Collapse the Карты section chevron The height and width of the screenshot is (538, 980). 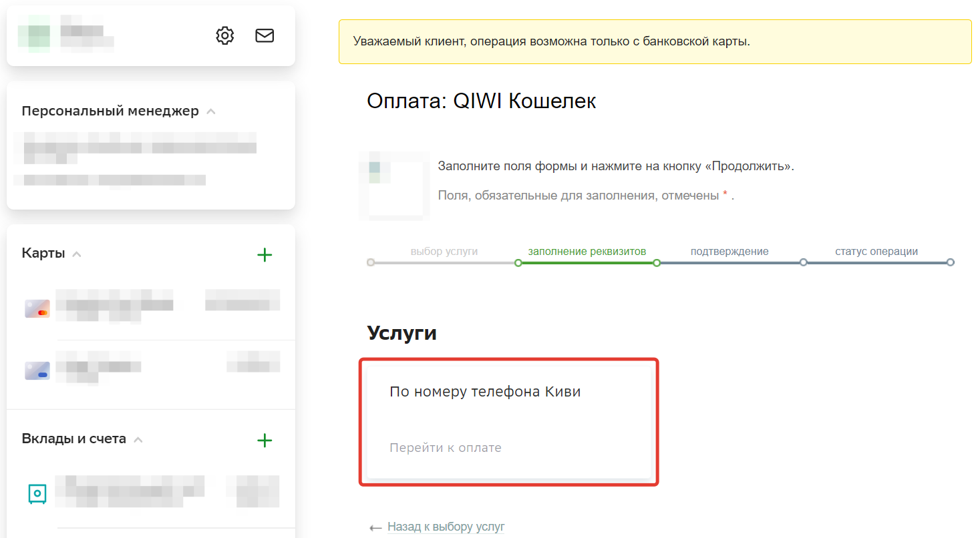click(x=77, y=254)
